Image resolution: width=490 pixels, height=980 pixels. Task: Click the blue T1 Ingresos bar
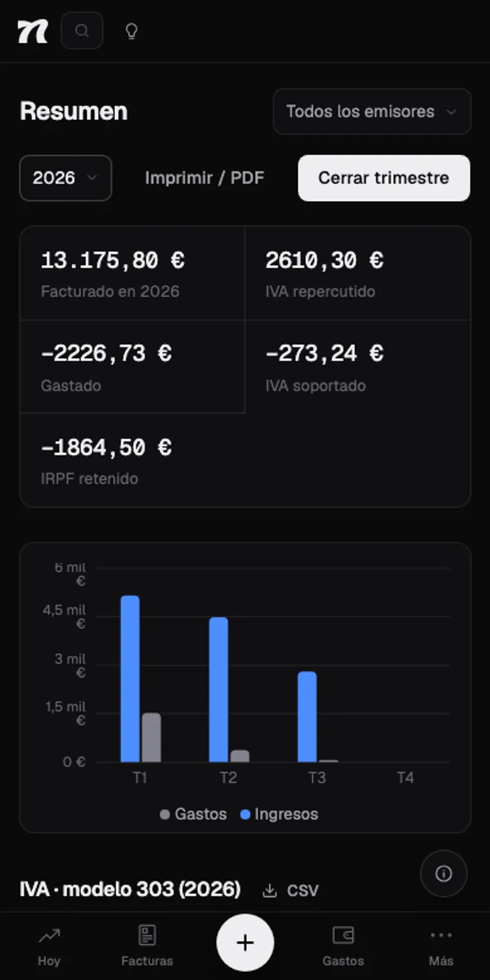coord(130,678)
